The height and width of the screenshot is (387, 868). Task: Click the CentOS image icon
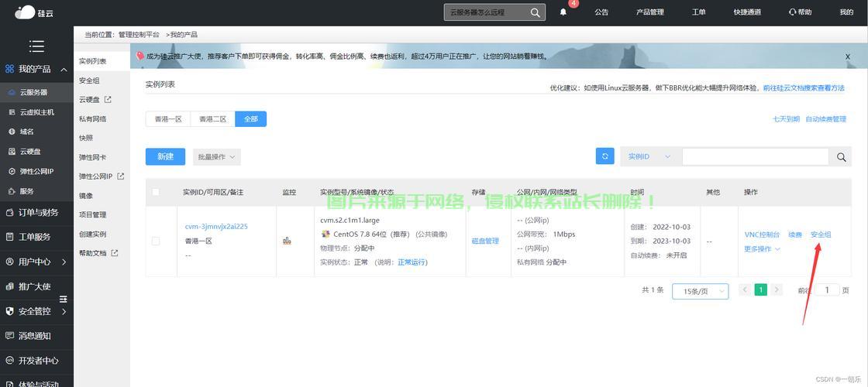(x=325, y=235)
